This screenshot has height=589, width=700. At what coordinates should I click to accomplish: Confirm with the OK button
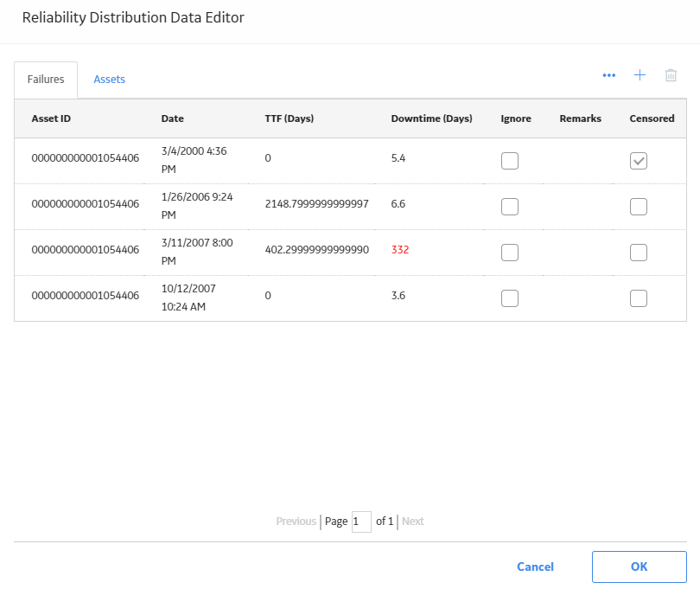(x=640, y=567)
